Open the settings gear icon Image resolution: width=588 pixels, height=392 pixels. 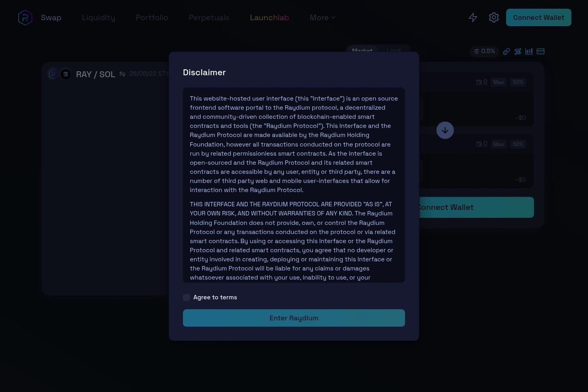click(494, 17)
